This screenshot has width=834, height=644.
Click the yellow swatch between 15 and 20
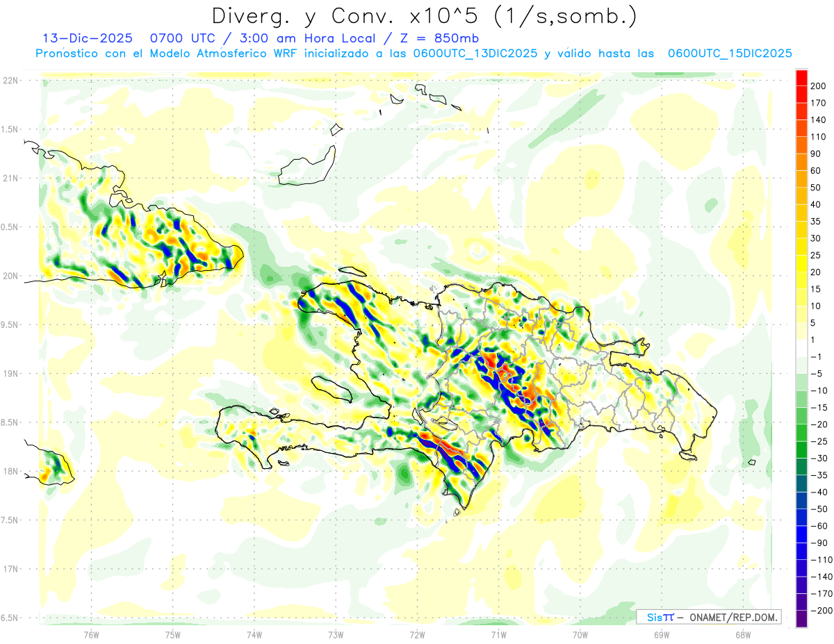click(801, 281)
